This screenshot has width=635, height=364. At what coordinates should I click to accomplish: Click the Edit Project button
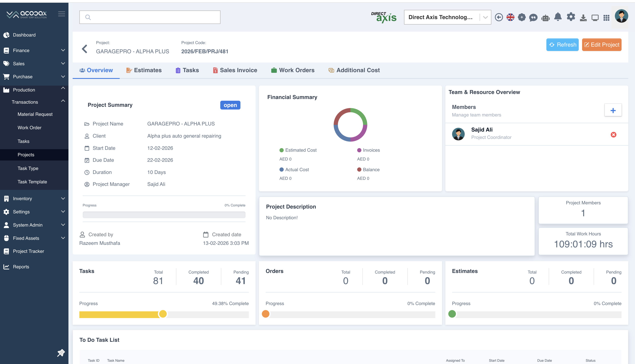601,45
